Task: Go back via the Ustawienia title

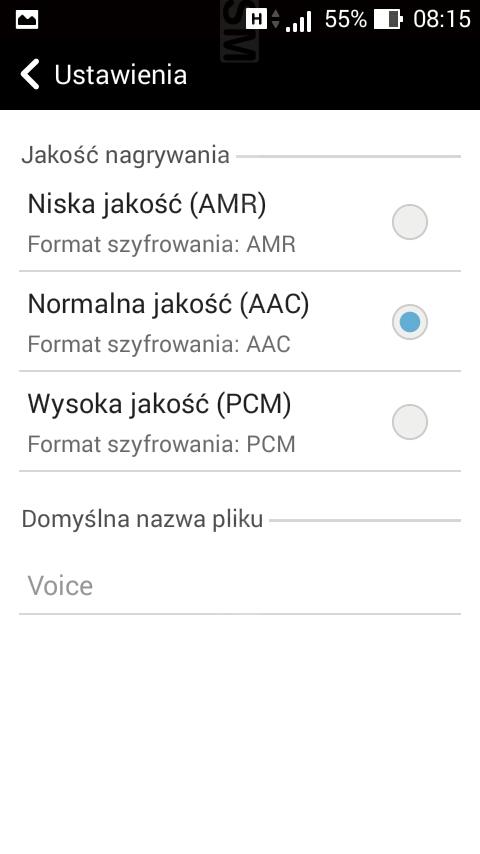Action: click(120, 75)
